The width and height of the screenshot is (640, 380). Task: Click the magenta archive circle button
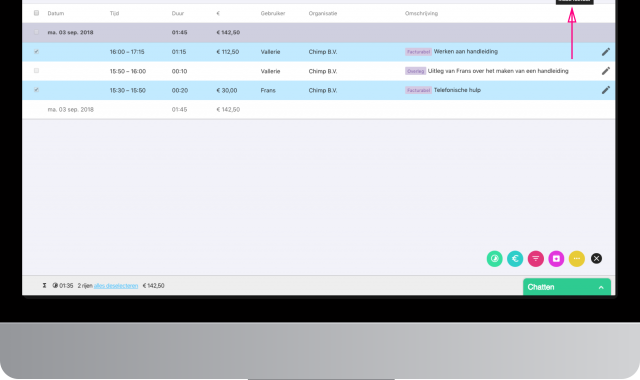[x=556, y=258]
